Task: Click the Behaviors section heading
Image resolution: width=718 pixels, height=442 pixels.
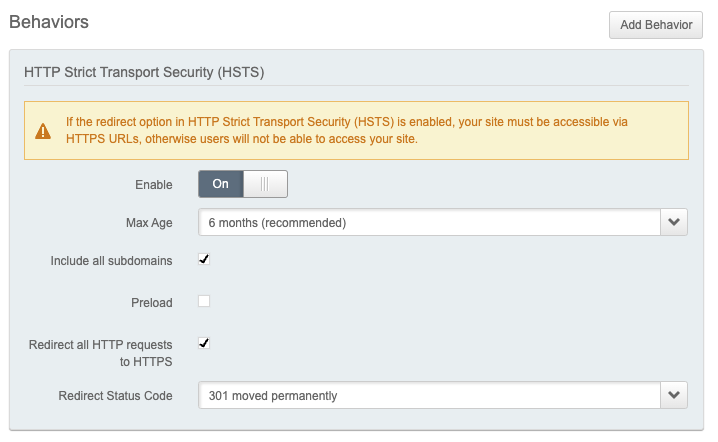Action: 48,22
